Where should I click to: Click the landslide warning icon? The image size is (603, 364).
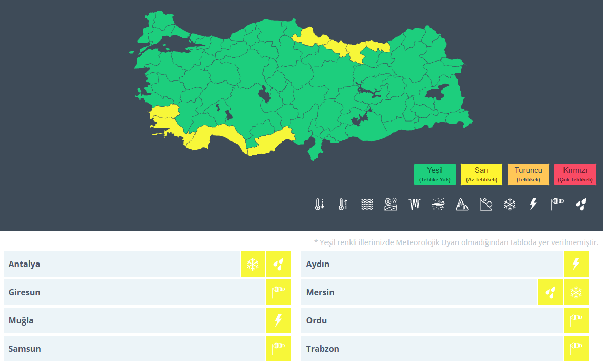point(485,205)
